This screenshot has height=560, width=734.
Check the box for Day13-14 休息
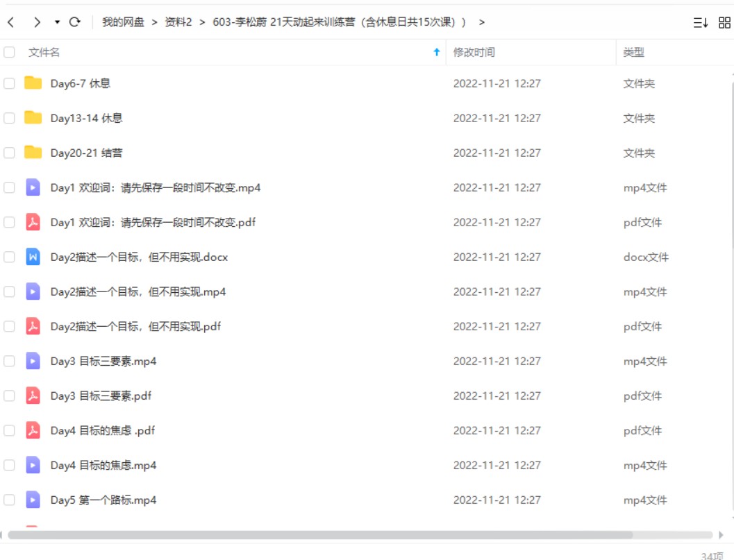point(9,118)
